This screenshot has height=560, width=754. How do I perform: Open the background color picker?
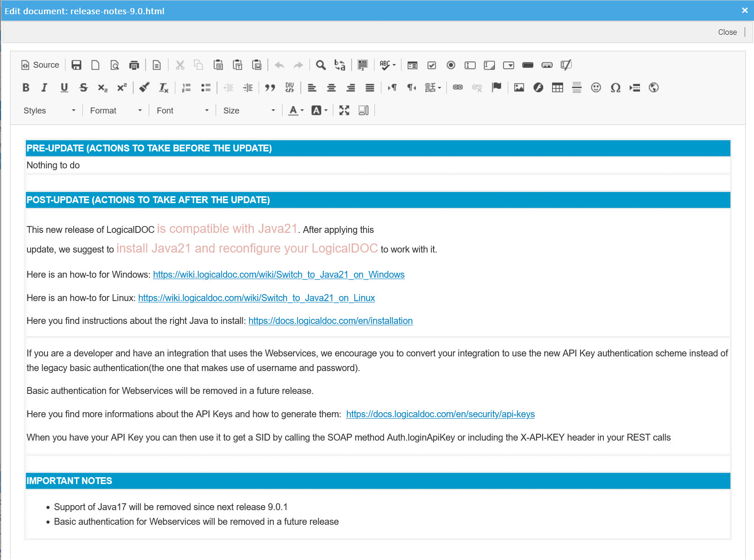pyautogui.click(x=320, y=110)
